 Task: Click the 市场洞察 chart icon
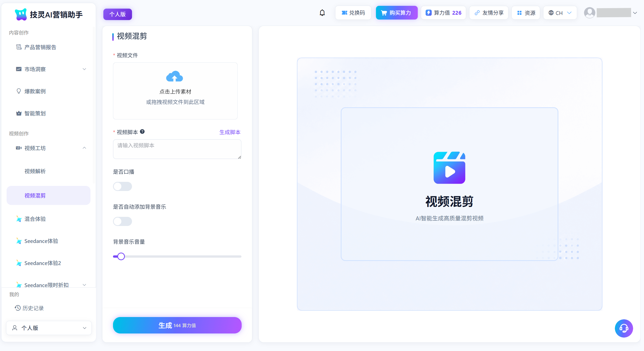tap(19, 69)
